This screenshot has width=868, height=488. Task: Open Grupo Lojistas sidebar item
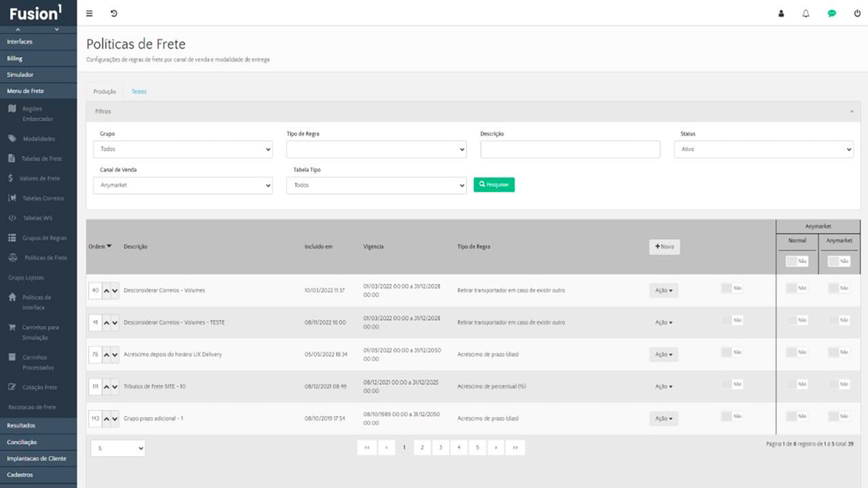pos(26,278)
